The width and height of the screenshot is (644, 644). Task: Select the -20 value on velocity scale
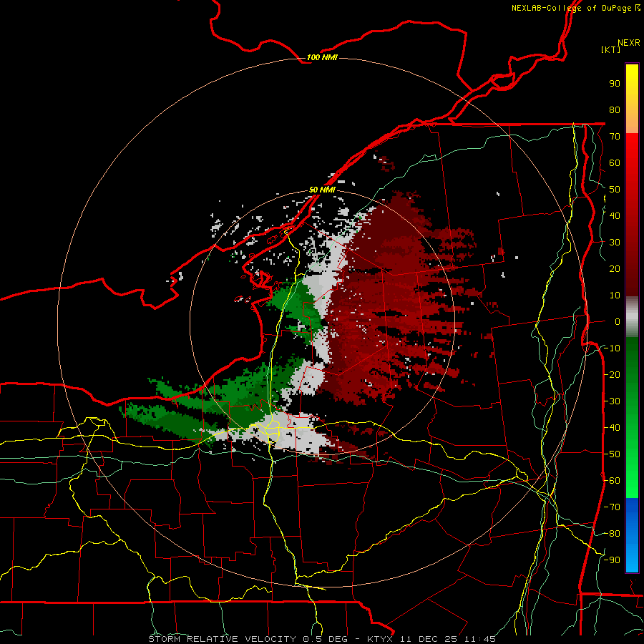pos(612,374)
